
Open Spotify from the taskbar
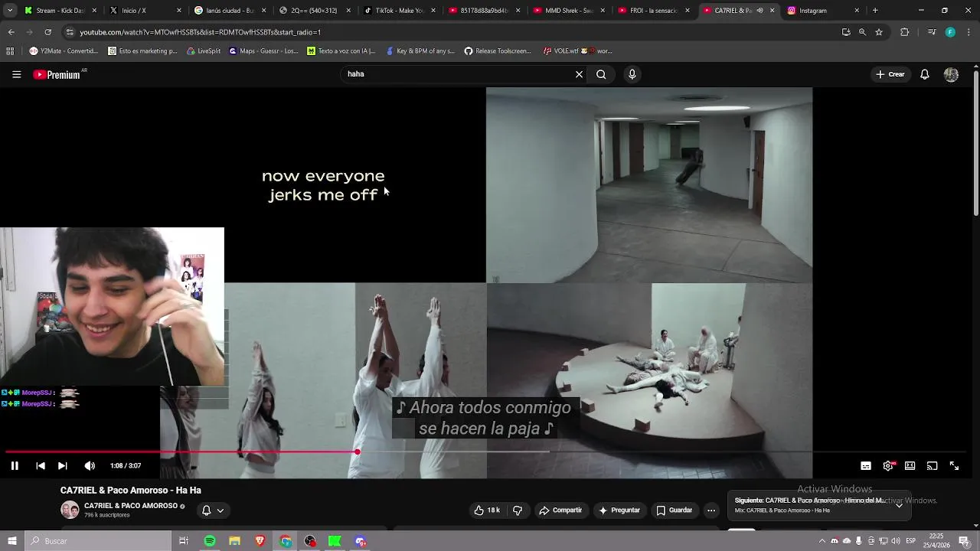point(209,541)
